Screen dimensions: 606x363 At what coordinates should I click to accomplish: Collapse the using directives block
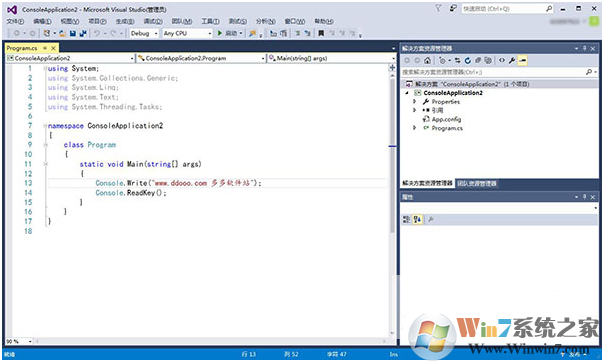click(x=45, y=68)
